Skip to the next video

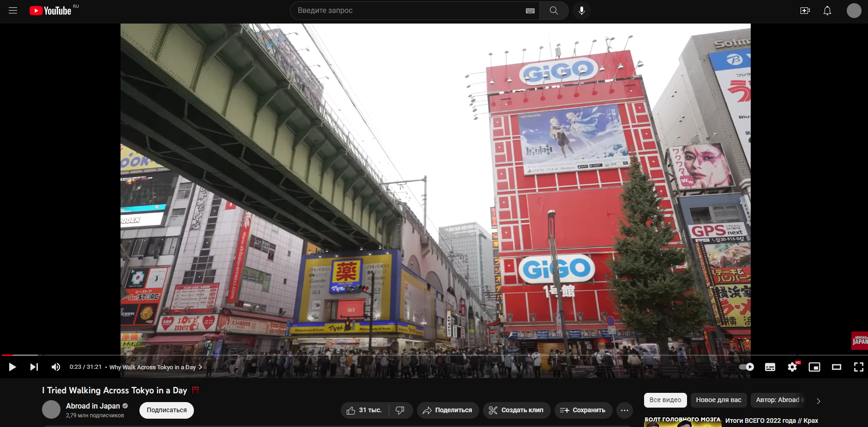click(34, 367)
